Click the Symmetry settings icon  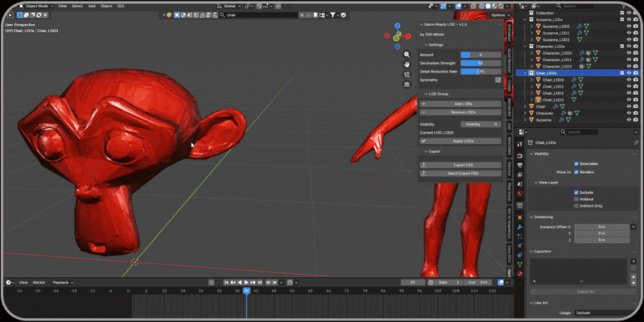point(497,80)
